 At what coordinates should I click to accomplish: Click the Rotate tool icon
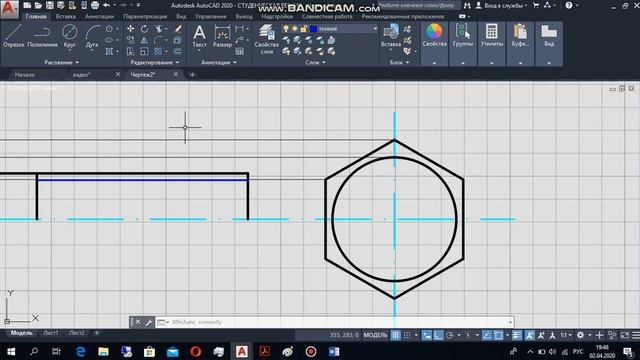click(144, 29)
